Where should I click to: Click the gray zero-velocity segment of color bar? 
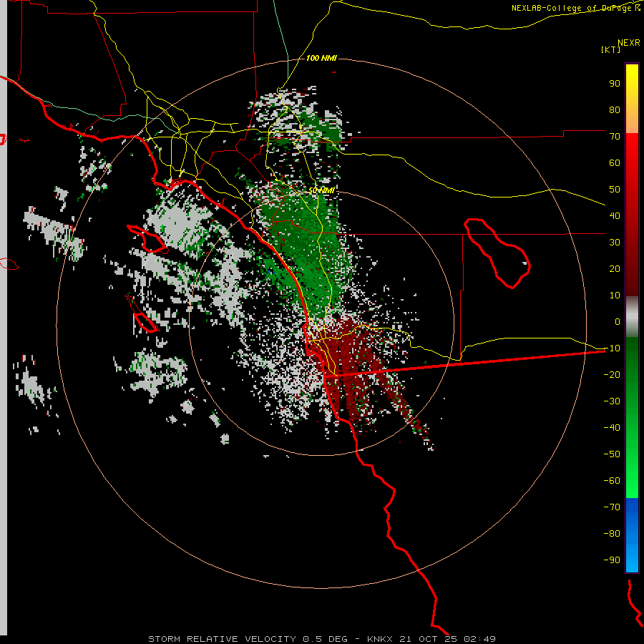(x=632, y=317)
